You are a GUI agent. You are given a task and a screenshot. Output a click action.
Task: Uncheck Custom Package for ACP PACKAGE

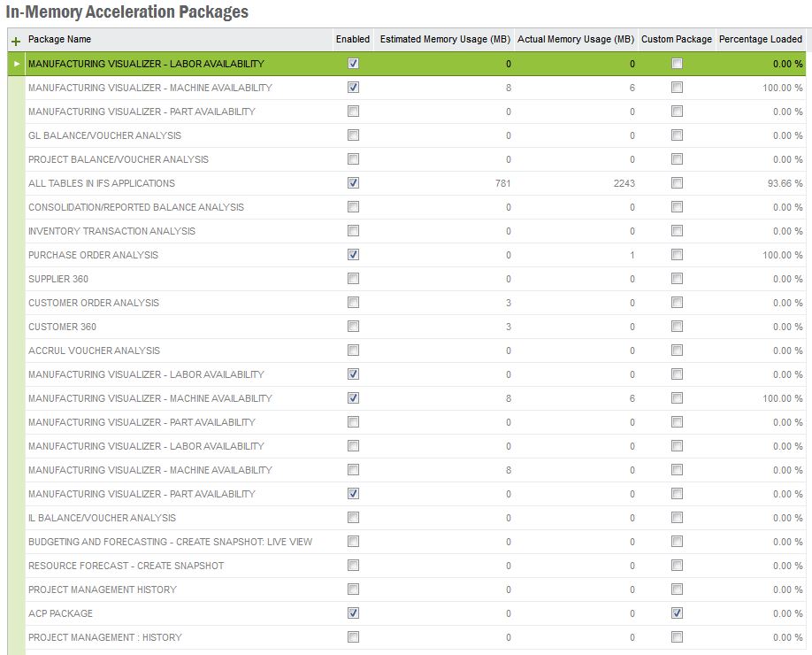coord(677,613)
